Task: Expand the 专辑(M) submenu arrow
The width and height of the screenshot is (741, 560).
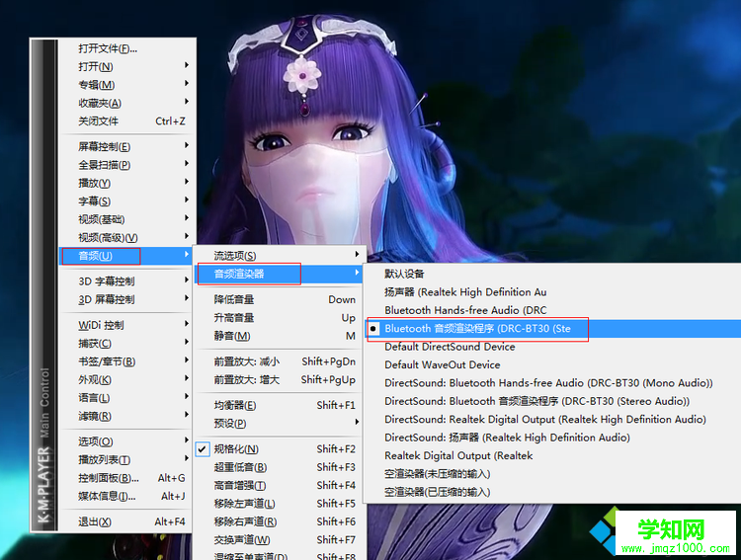Action: (x=187, y=84)
